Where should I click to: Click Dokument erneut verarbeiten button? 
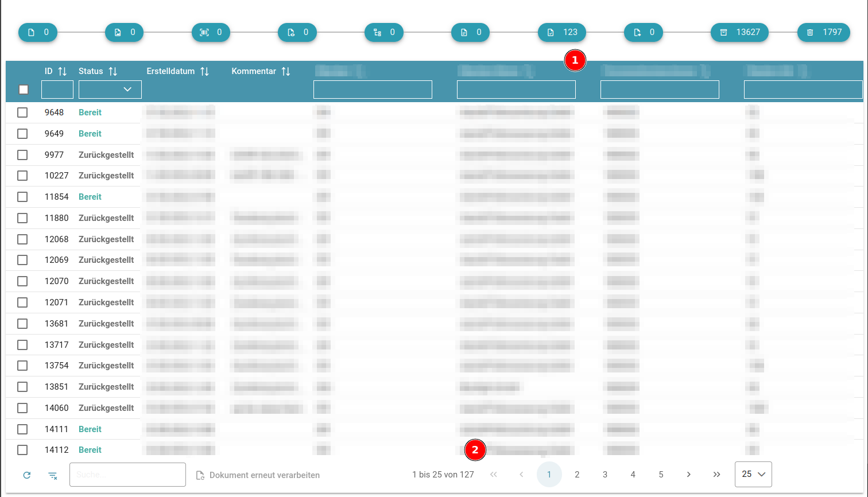coord(258,475)
